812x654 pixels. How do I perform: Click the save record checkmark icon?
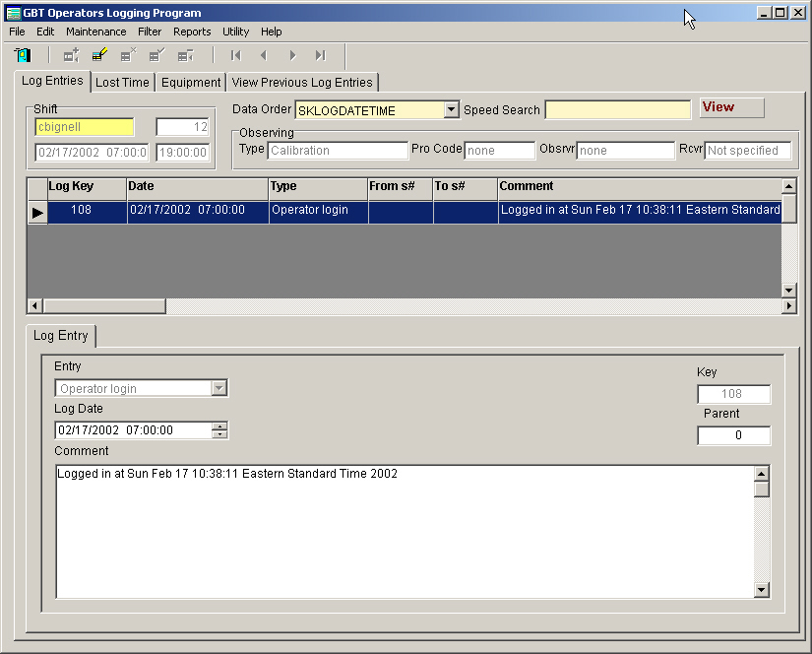[156, 55]
